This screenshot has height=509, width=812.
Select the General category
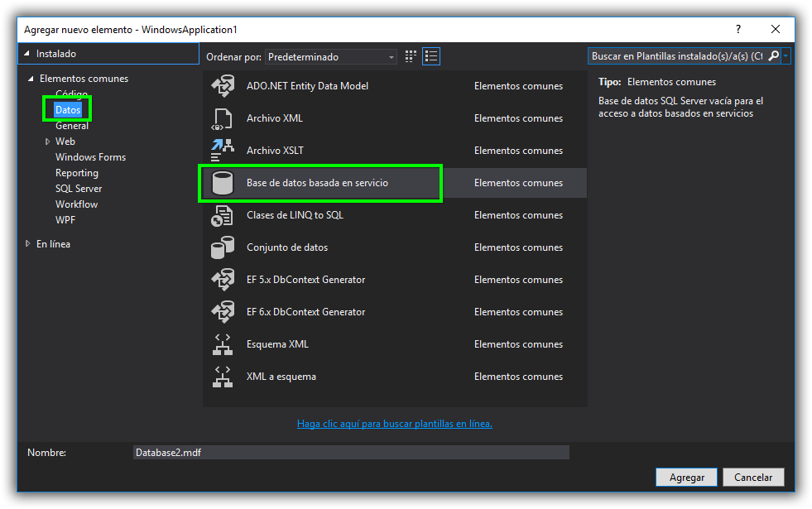72,126
